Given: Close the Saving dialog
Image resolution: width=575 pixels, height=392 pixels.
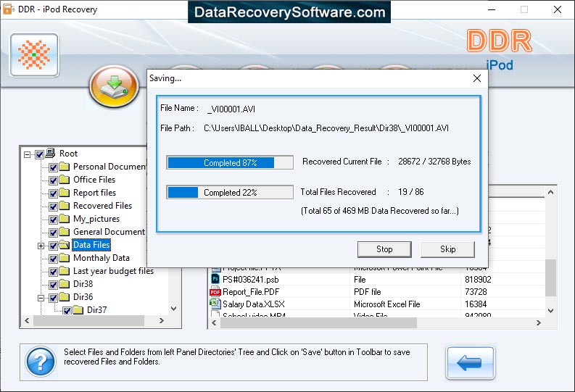Looking at the screenshot, I should coord(476,78).
